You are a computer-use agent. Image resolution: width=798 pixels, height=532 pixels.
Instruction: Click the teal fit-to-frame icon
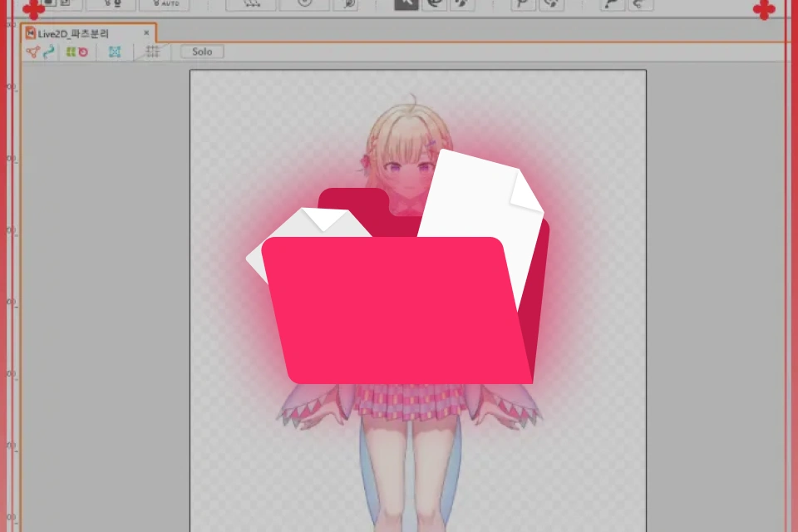(115, 52)
